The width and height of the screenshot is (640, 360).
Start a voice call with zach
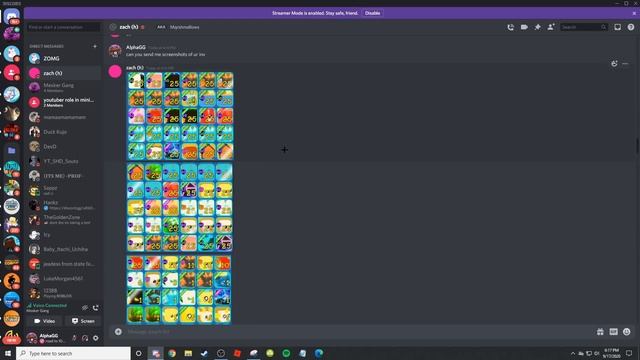[511, 27]
